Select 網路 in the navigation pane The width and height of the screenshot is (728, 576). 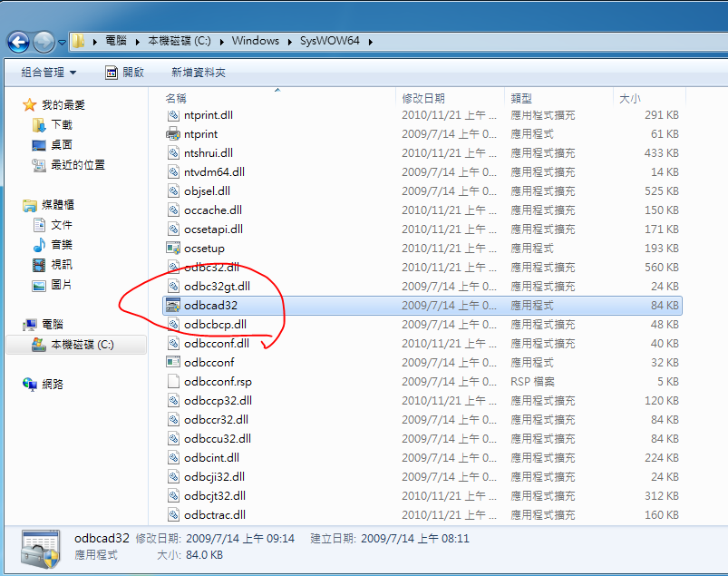pyautogui.click(x=53, y=385)
